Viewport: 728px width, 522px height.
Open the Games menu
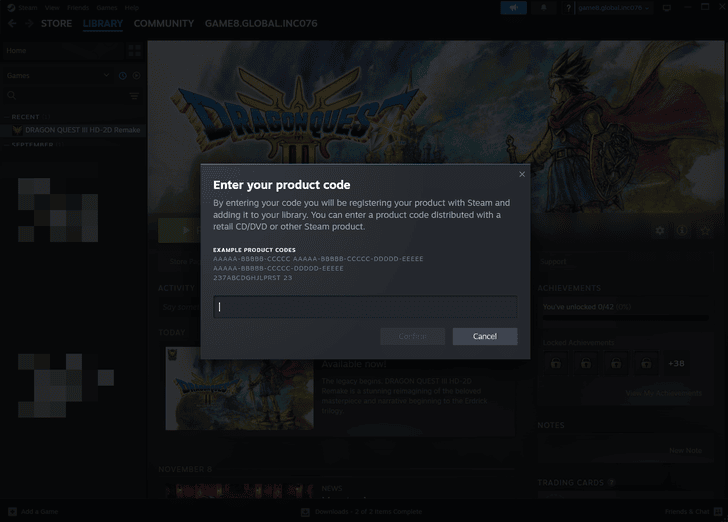click(x=107, y=7)
